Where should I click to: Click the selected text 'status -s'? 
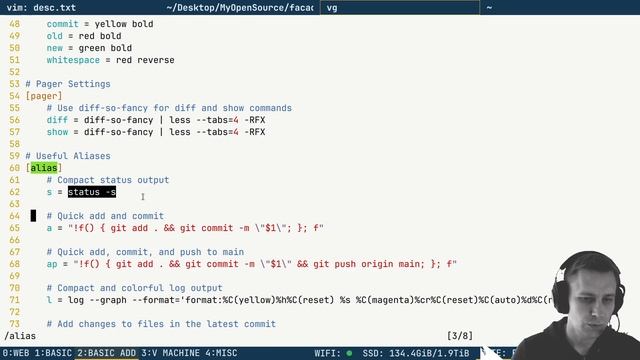coord(92,192)
